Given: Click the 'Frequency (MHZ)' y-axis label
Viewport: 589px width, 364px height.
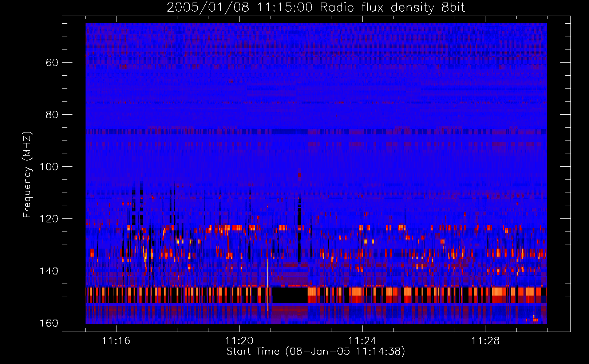Looking at the screenshot, I should (27, 175).
